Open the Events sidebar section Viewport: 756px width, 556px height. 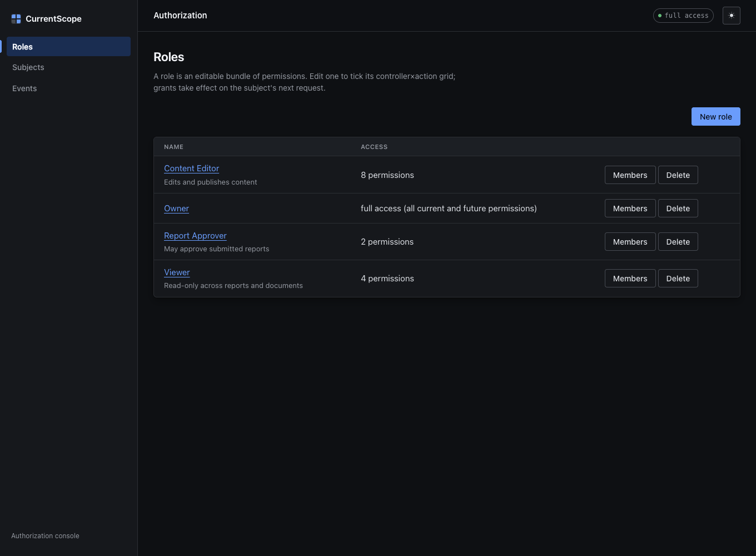[x=68, y=88]
